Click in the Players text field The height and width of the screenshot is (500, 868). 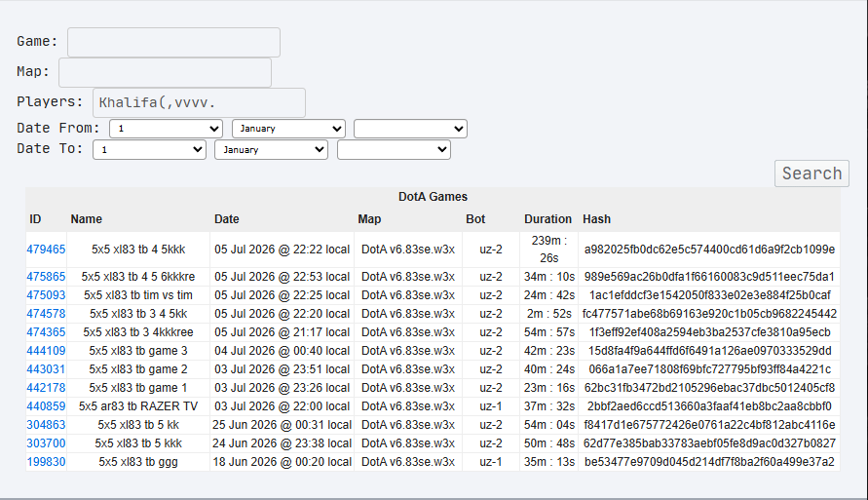pos(199,102)
